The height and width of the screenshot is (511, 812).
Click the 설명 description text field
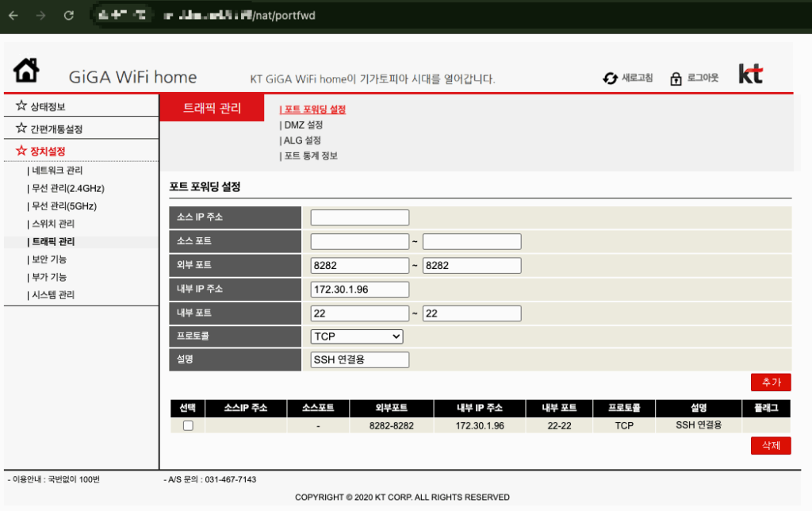[x=360, y=359]
